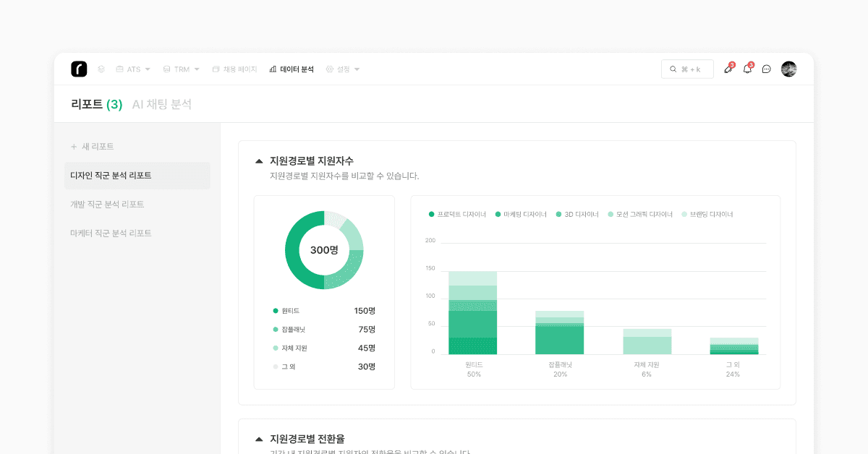The width and height of the screenshot is (868, 454).
Task: Click the layers icon next to the logo
Action: pos(101,69)
